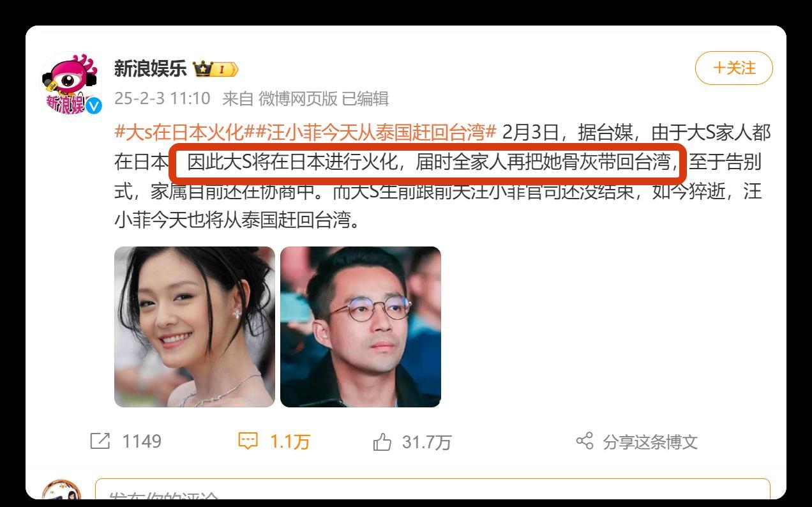
Task: View the man with glasses photo thumbnail
Action: [x=361, y=327]
